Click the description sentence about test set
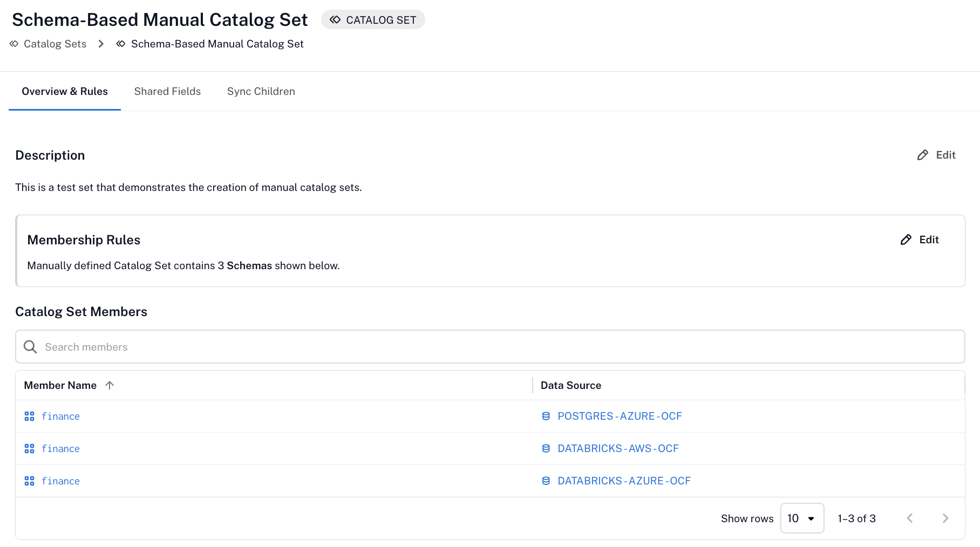980x547 pixels. pos(188,187)
